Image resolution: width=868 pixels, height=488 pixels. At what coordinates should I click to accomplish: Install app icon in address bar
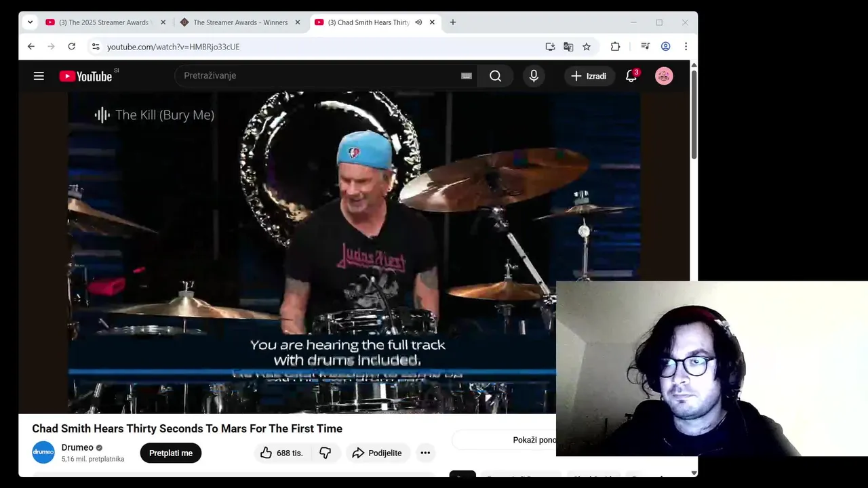(550, 46)
